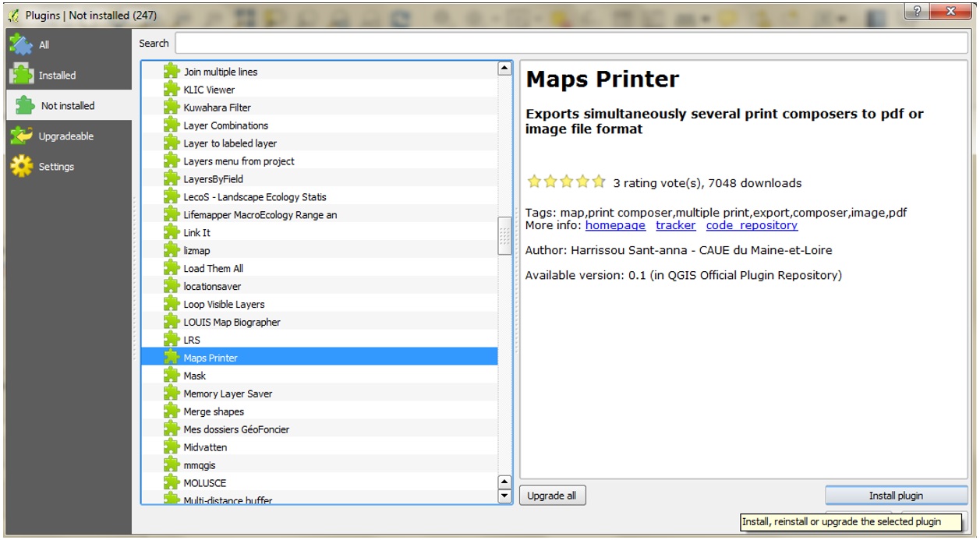980x540 pixels.
Task: Click the five-star rating for Maps Printer
Action: [x=566, y=182]
